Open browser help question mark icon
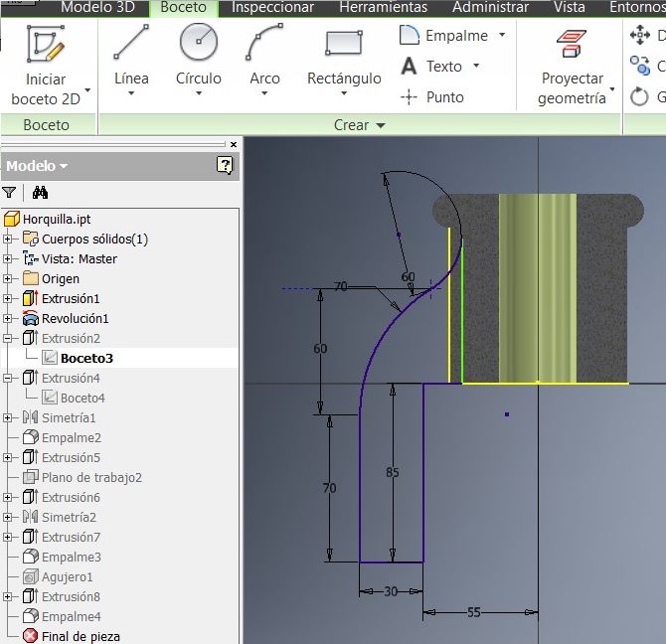This screenshot has height=644, width=666. pos(225,165)
